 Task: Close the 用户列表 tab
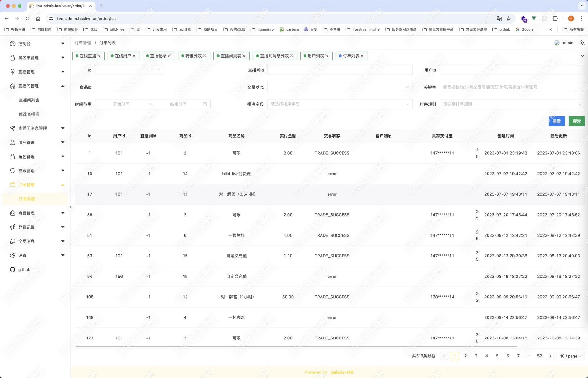(x=327, y=56)
